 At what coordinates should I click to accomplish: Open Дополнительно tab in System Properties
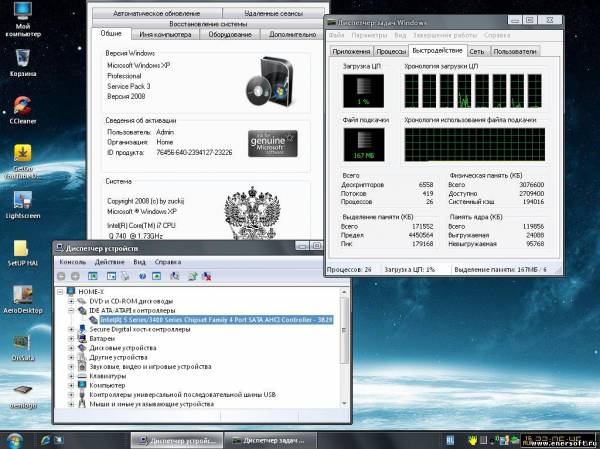click(292, 34)
